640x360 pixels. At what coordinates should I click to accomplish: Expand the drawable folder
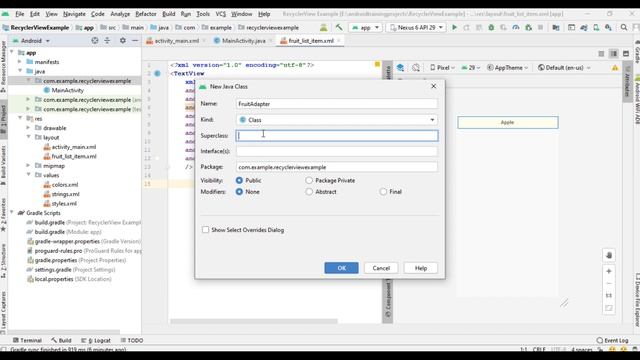tap(28, 128)
